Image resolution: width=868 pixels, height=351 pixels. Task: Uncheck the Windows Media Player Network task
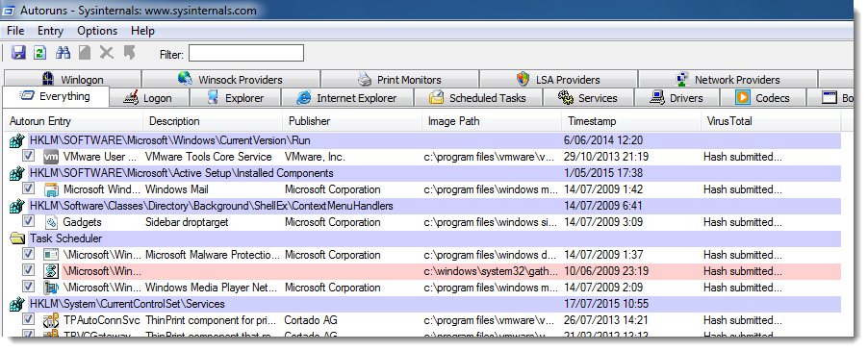coord(28,287)
